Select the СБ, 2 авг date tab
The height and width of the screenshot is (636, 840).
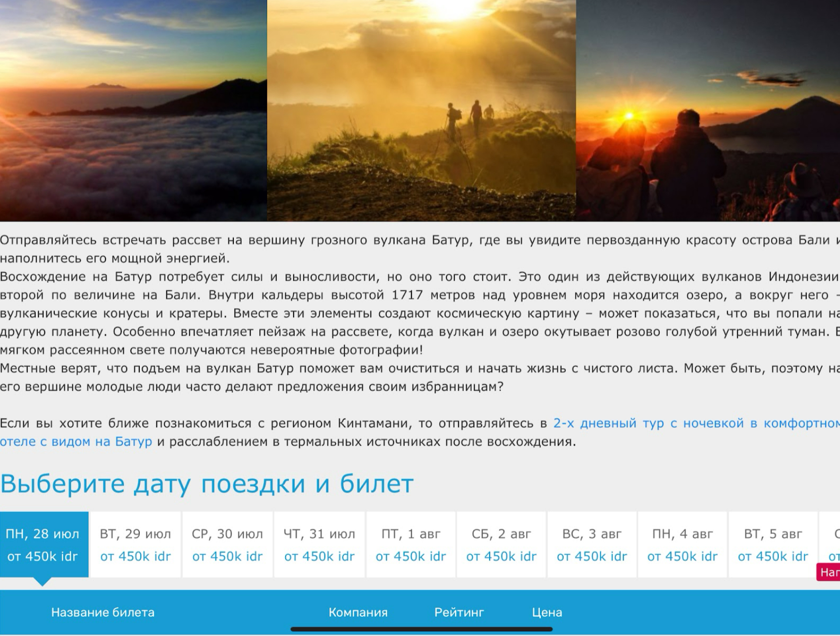pyautogui.click(x=502, y=544)
